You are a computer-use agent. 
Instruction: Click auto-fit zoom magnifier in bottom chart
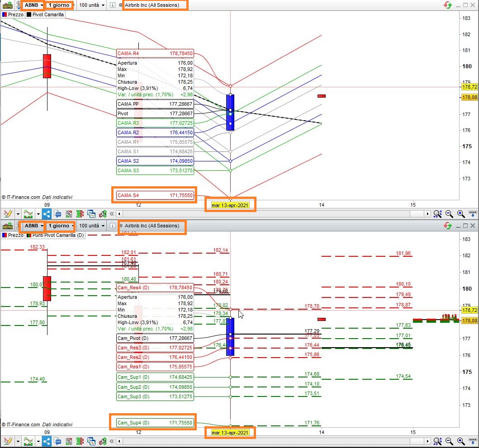[x=437, y=441]
